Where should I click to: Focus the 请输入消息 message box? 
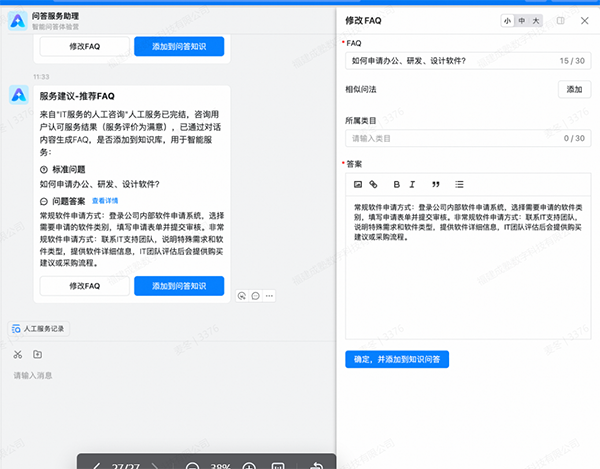tap(33, 376)
